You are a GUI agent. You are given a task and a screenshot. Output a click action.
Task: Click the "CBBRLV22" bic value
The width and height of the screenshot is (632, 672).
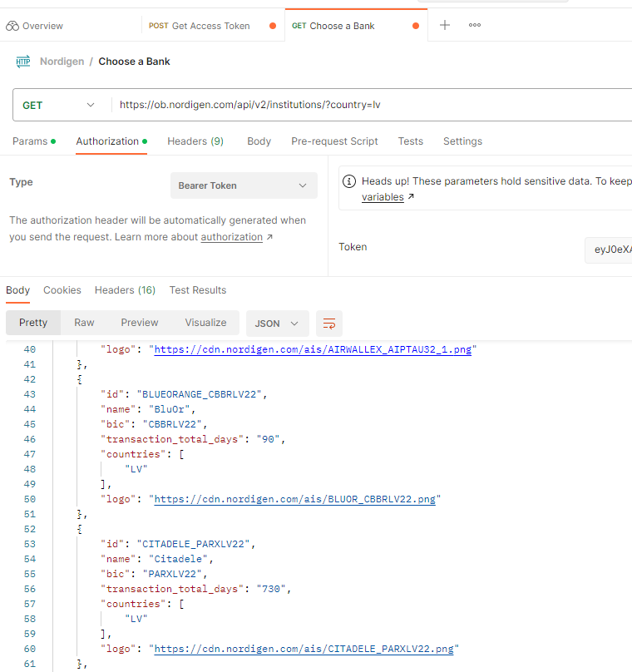coord(172,424)
